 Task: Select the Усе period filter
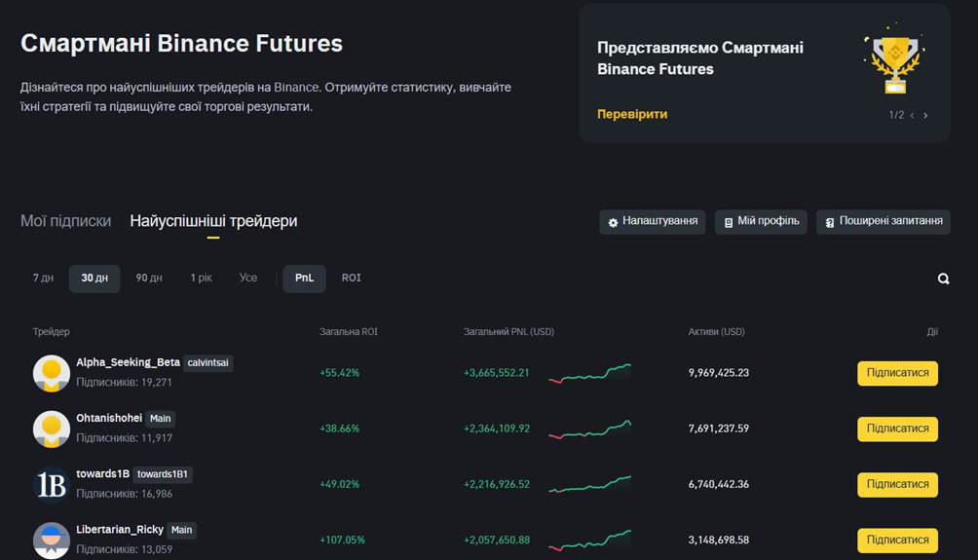248,279
